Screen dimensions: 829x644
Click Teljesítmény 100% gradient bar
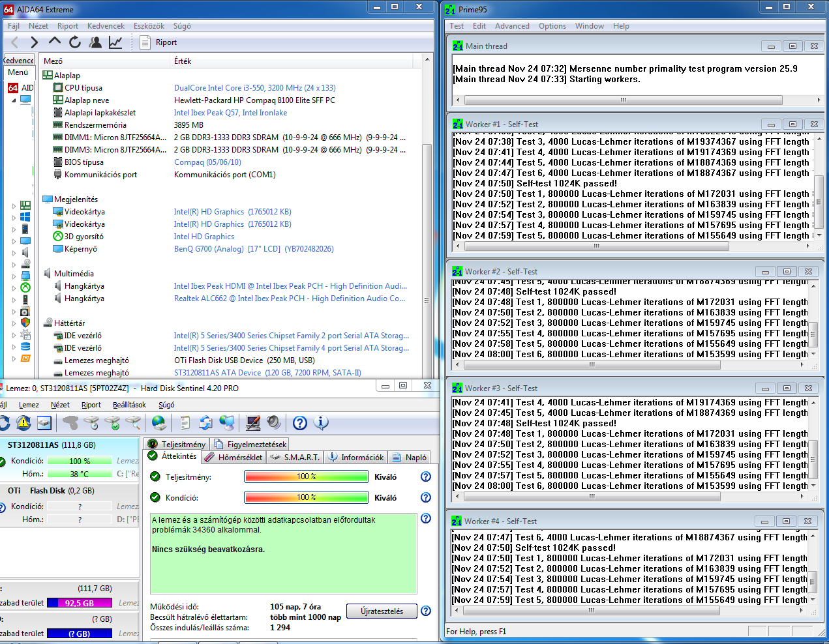307,476
